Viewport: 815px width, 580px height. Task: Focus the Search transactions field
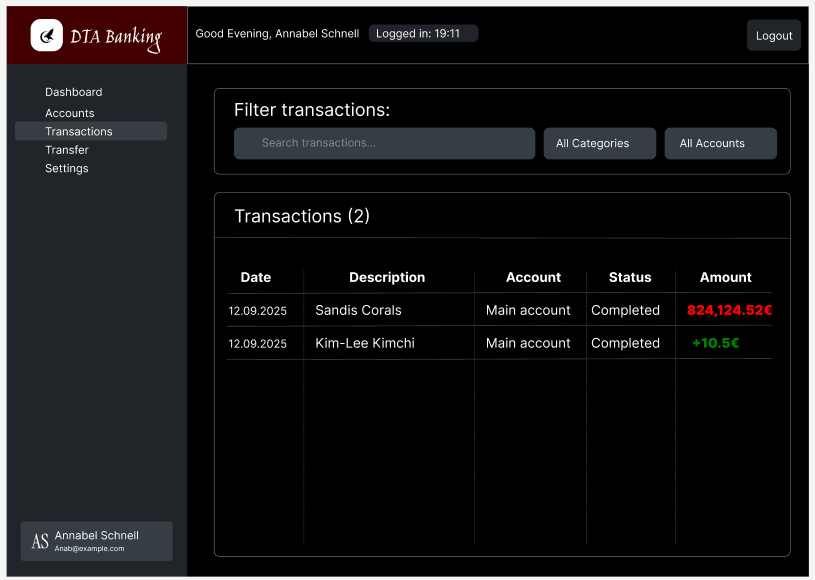(384, 143)
